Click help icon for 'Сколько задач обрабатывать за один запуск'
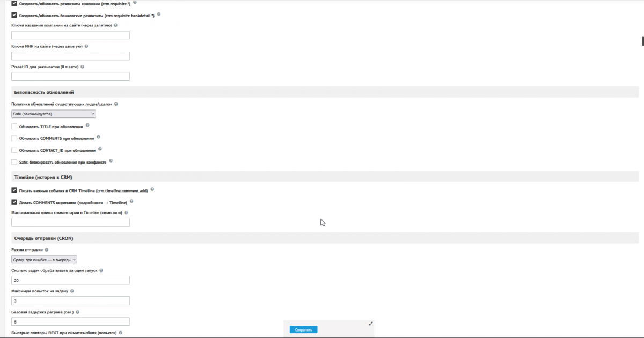The width and height of the screenshot is (644, 338). [101, 270]
